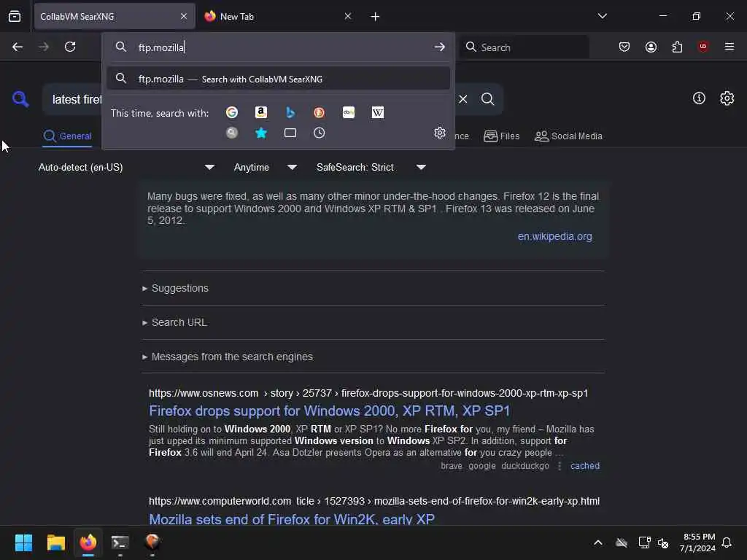
Task: Close the New Tab tab
Action: click(x=348, y=16)
